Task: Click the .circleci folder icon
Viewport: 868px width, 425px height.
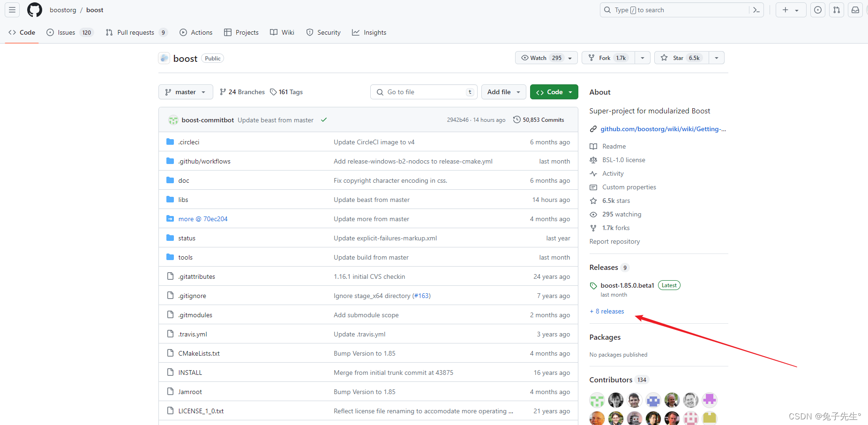Action: point(170,142)
